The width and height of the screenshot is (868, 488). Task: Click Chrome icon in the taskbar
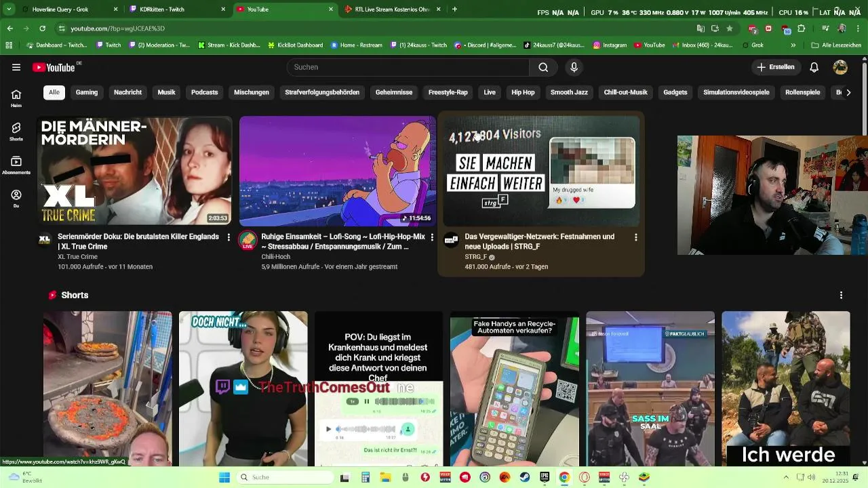(564, 477)
